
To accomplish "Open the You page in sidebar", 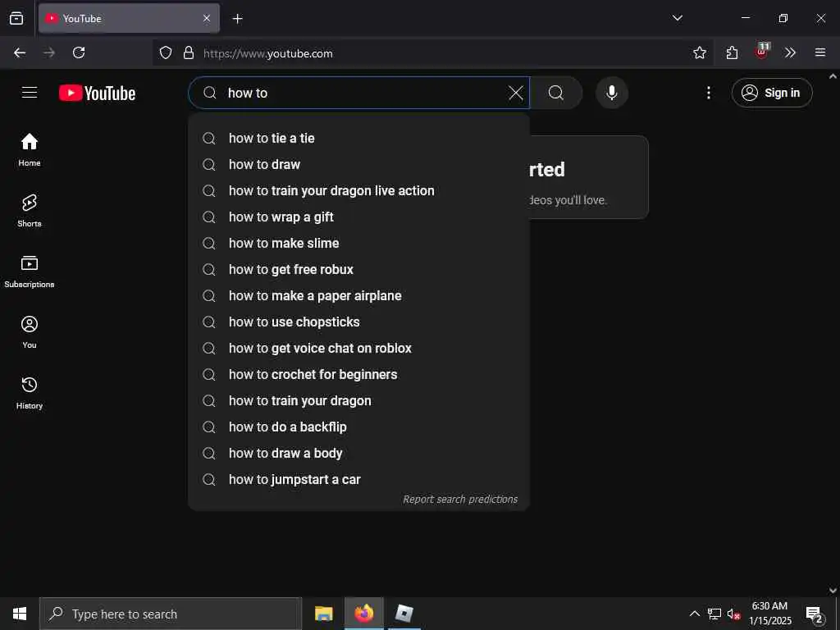I will pyautogui.click(x=30, y=332).
